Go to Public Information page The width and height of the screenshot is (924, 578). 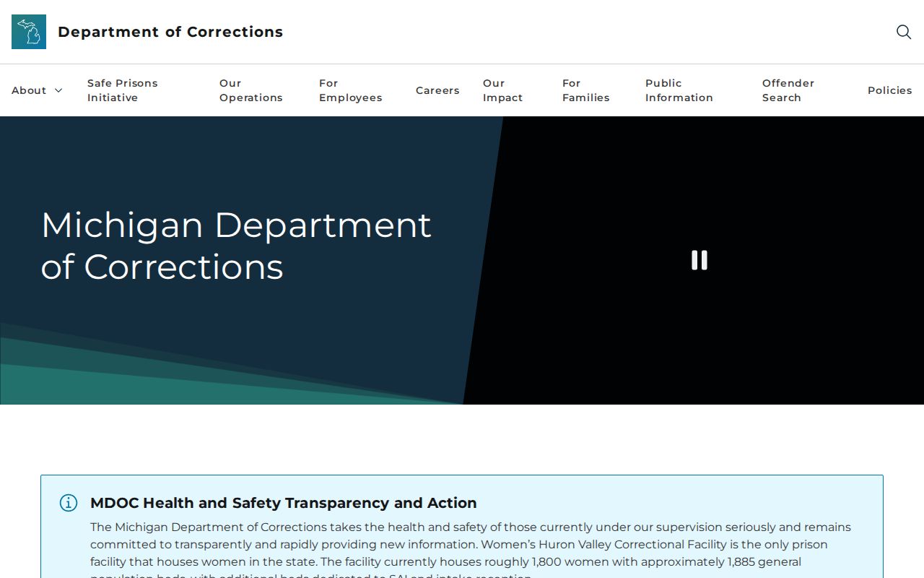(679, 90)
